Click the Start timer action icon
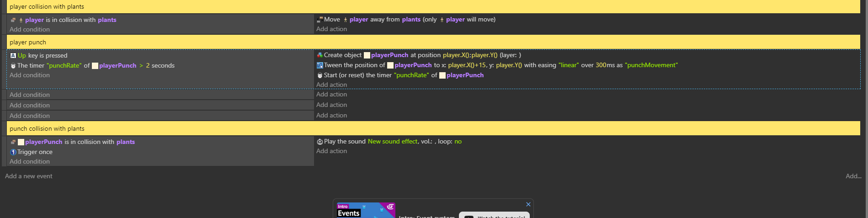This screenshot has width=868, height=218. click(x=320, y=75)
